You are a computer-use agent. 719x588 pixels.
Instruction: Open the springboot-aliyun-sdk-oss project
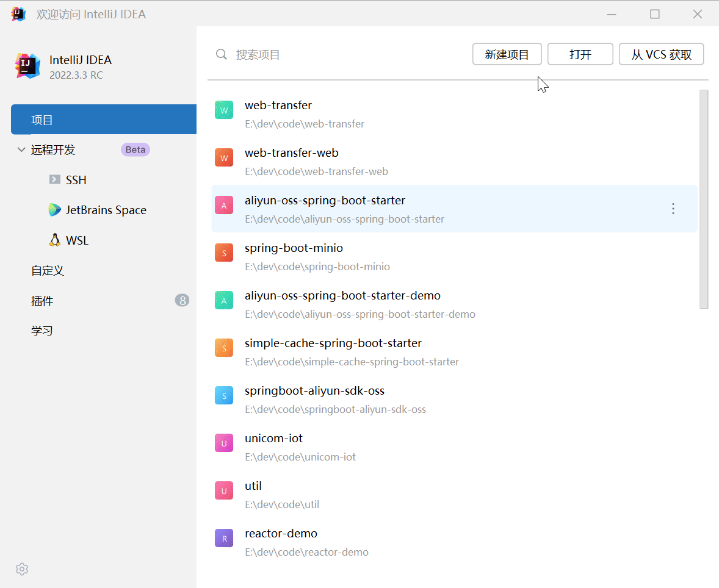[x=454, y=400]
